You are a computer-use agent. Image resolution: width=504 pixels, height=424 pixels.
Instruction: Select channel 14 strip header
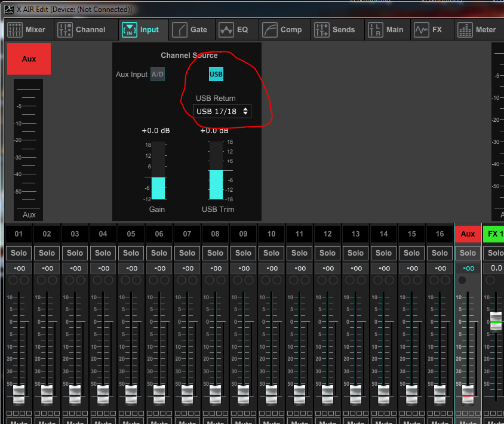pos(383,233)
